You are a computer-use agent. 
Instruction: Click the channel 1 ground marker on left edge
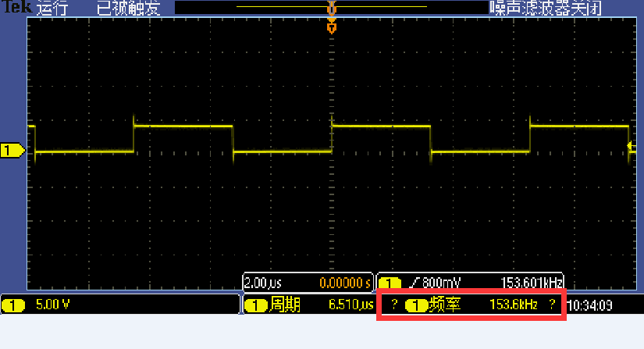tap(12, 151)
